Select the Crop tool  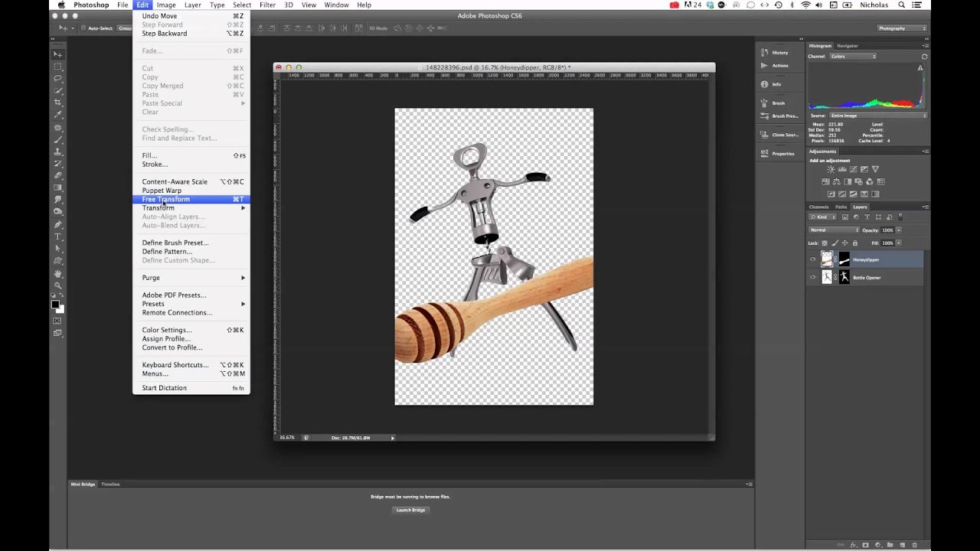[57, 103]
